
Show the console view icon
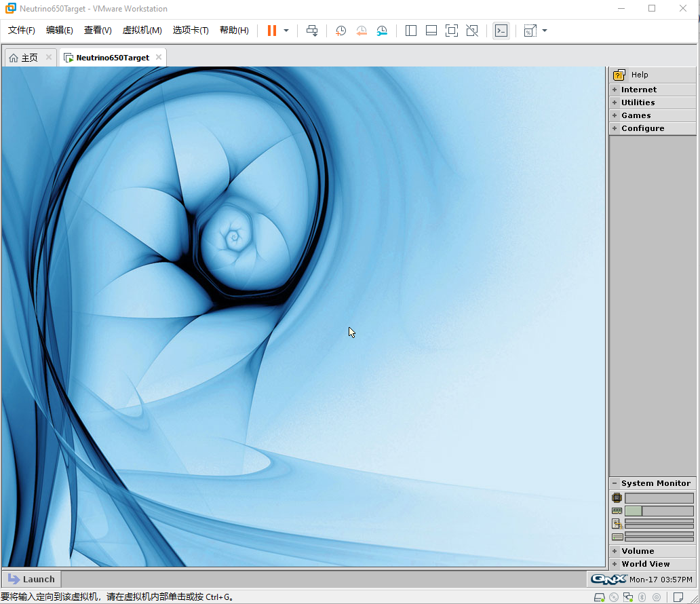(x=501, y=31)
